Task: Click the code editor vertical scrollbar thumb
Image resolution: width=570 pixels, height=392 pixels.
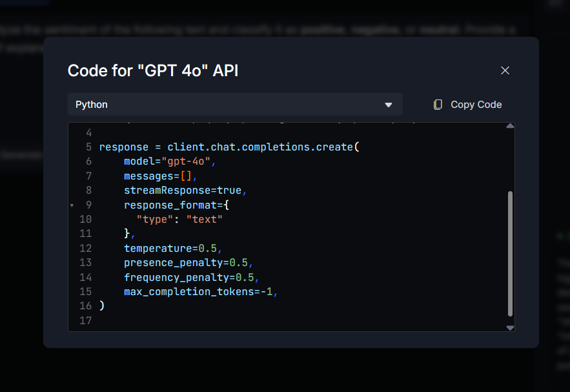Action: [x=510, y=252]
